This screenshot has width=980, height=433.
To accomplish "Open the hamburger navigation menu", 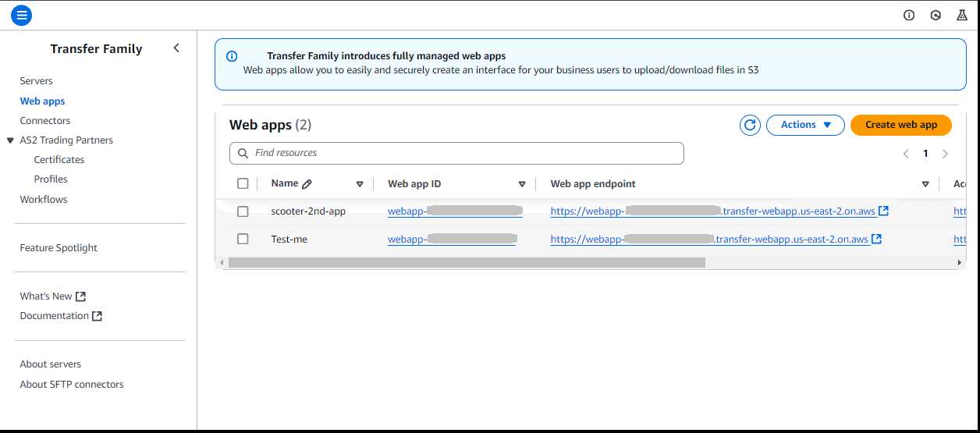I will 21,14.
